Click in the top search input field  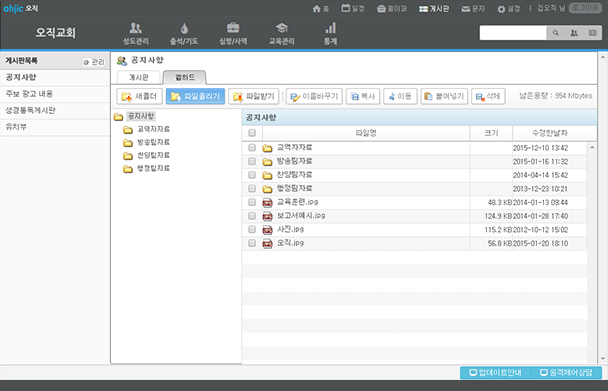click(513, 33)
